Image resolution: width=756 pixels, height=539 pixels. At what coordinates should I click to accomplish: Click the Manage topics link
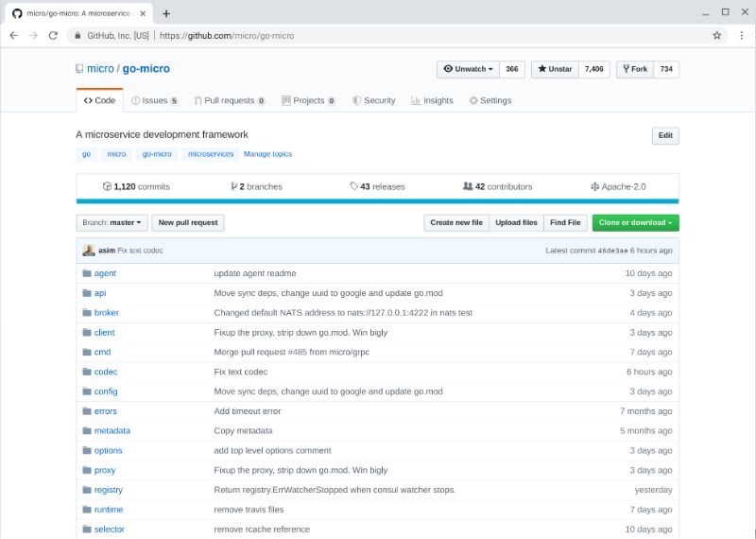(x=268, y=154)
